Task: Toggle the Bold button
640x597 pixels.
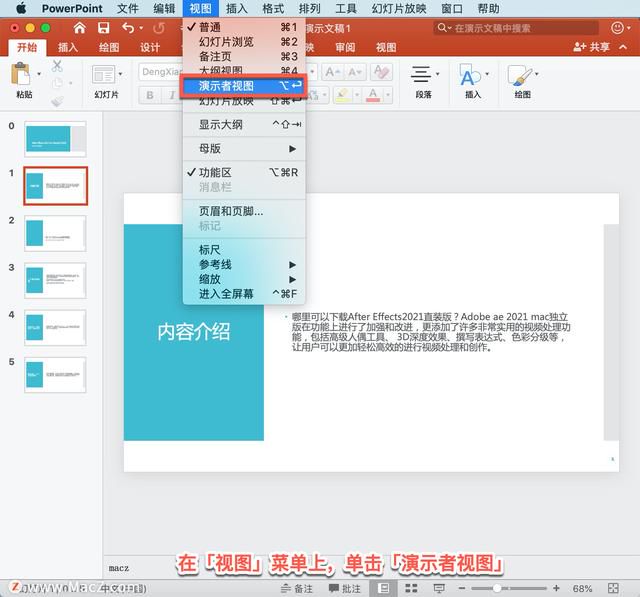Action: pyautogui.click(x=150, y=95)
